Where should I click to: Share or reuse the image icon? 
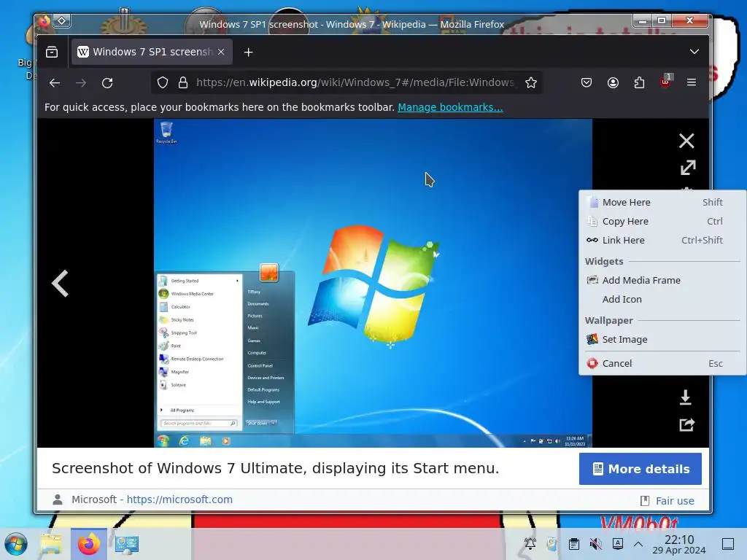[686, 424]
